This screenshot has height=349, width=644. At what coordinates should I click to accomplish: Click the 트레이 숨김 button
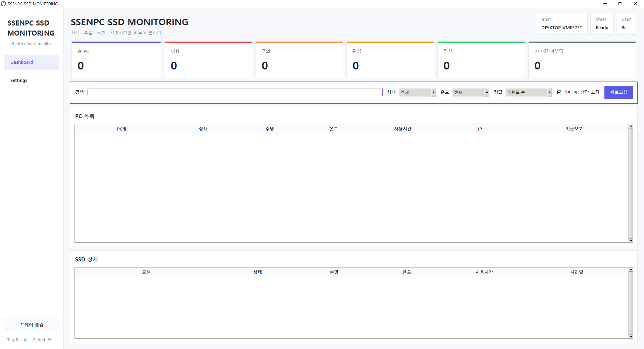point(32,325)
